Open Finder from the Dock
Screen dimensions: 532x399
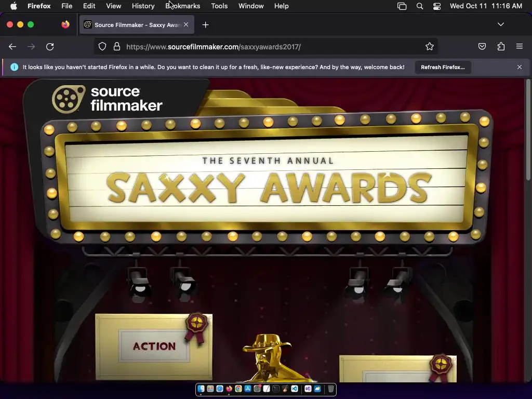(201, 389)
